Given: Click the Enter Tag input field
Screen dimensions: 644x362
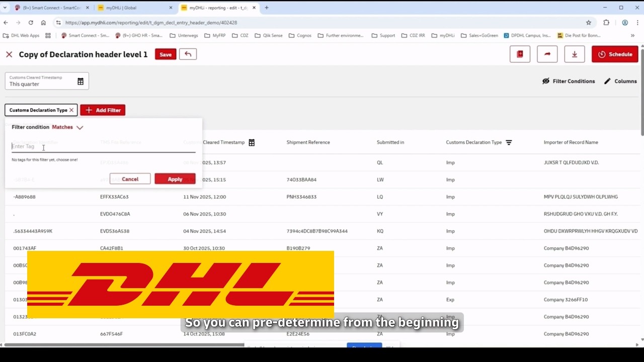Looking at the screenshot, I should (x=103, y=146).
